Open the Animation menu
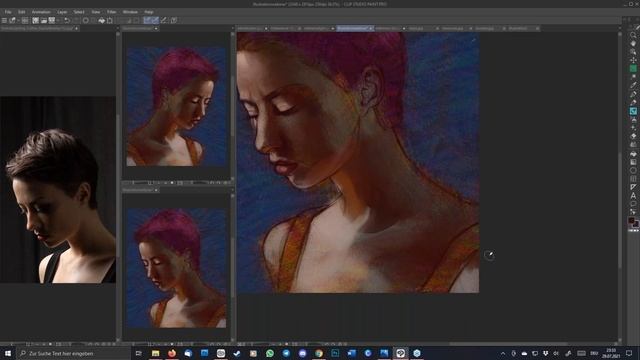This screenshot has width=640, height=360. tap(41, 12)
